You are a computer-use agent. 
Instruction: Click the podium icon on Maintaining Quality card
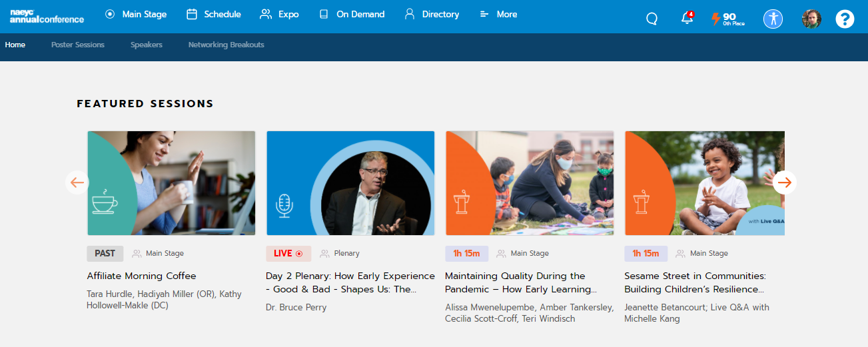tap(462, 202)
